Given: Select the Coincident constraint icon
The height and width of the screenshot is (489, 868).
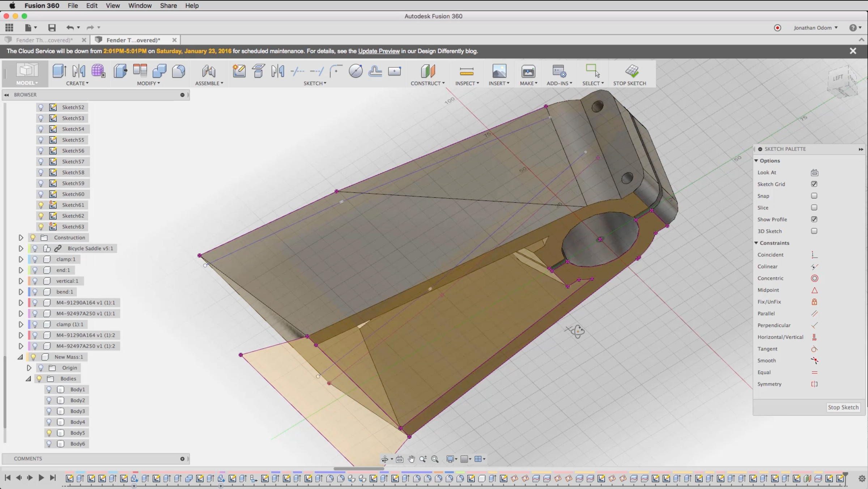Looking at the screenshot, I should (814, 255).
